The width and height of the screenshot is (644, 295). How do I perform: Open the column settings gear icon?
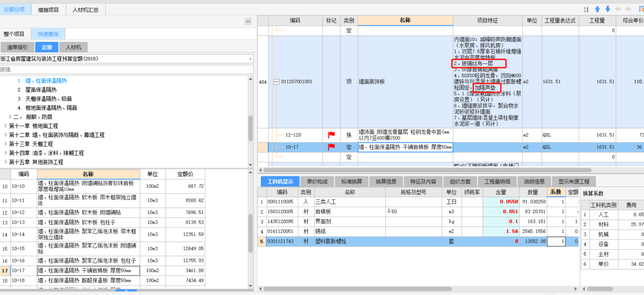(641, 9)
